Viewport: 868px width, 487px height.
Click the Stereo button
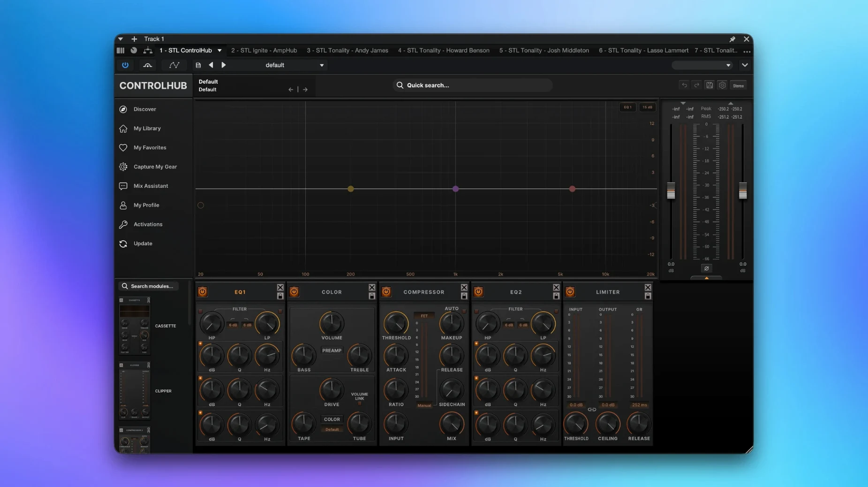(738, 86)
